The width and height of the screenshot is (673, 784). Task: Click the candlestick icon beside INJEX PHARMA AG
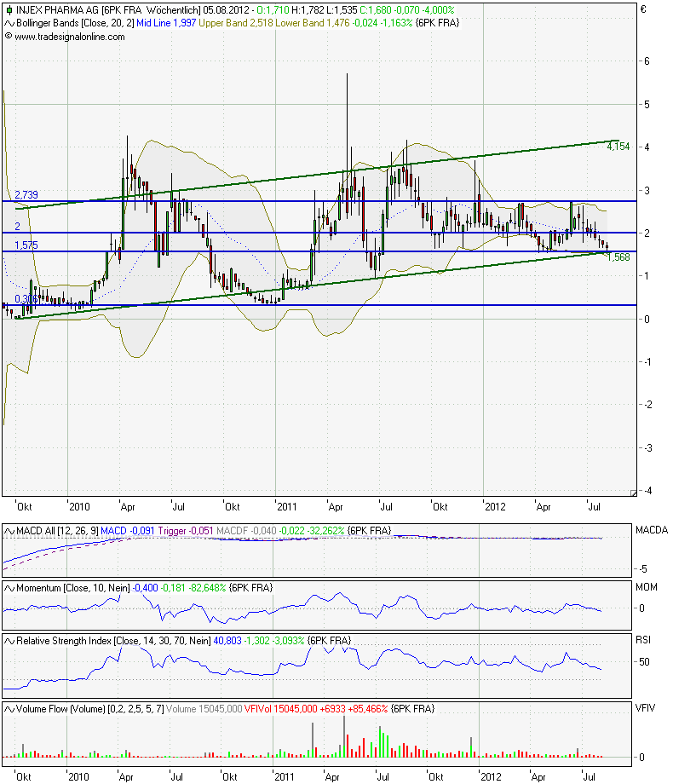pos(9,10)
